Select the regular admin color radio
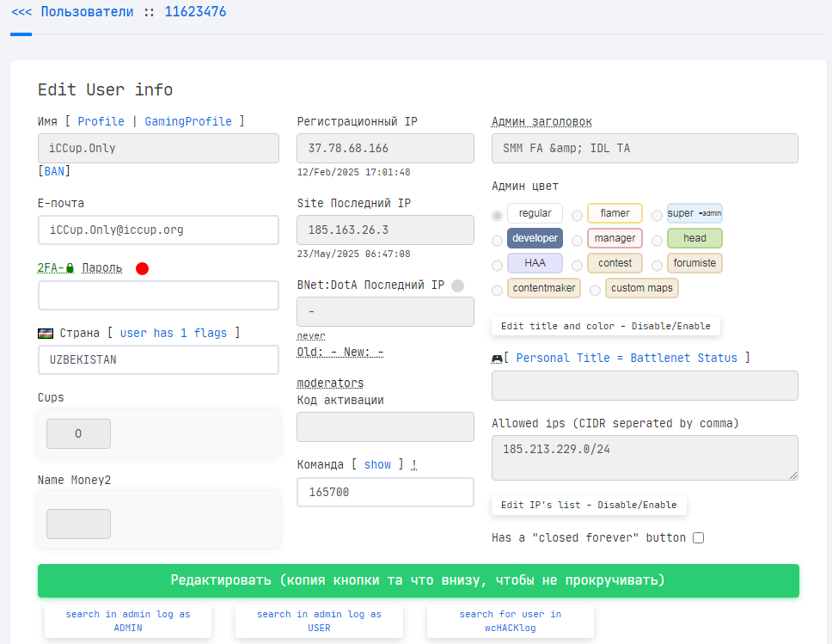 (x=497, y=216)
